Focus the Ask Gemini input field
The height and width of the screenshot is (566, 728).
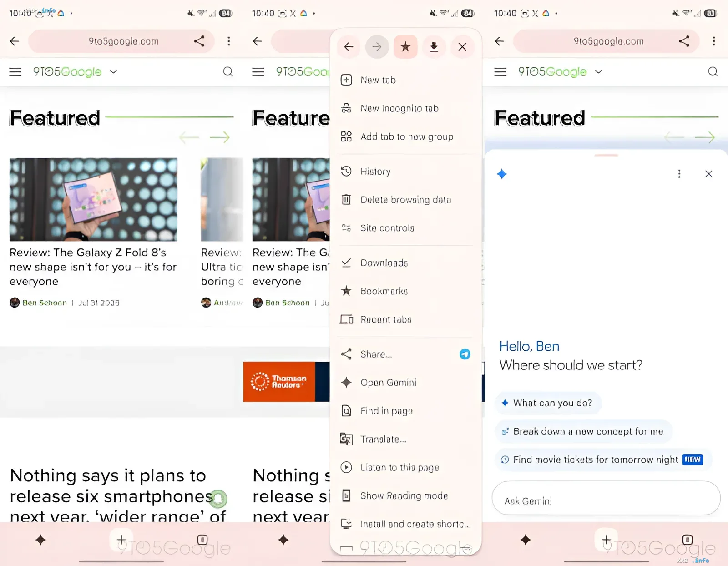pos(606,498)
